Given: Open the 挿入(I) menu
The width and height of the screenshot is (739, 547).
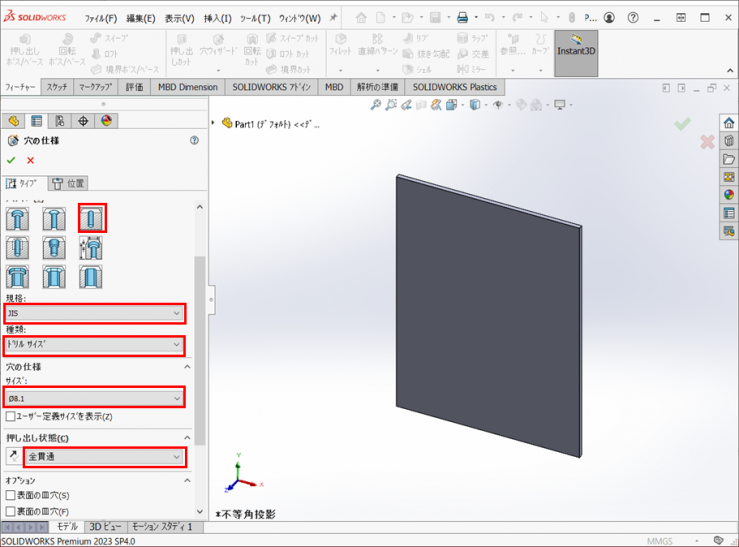Looking at the screenshot, I should coord(217,18).
